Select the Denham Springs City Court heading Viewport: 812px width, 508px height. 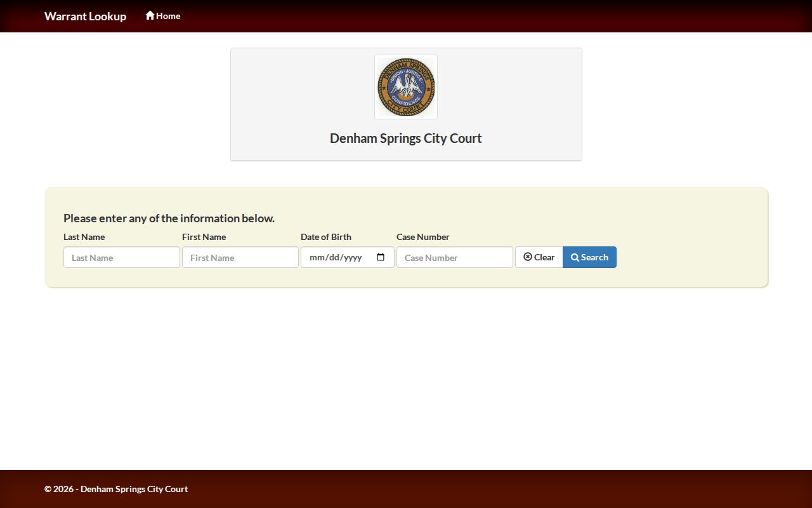coord(406,138)
